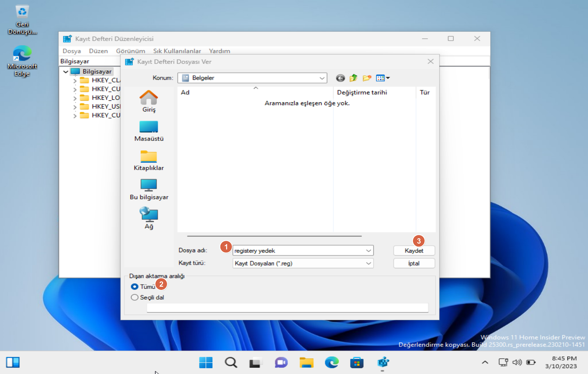This screenshot has height=374, width=588.
Task: Sort by Tür column header
Action: 426,92
